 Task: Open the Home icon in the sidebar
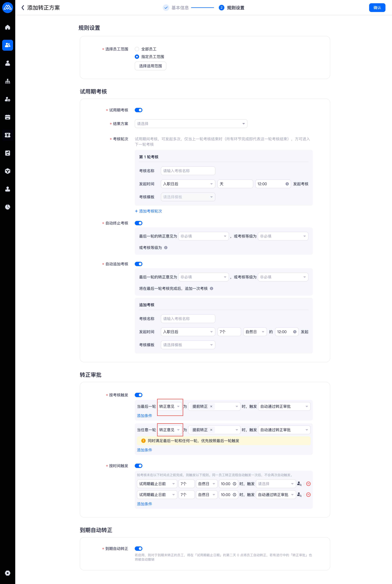7,27
